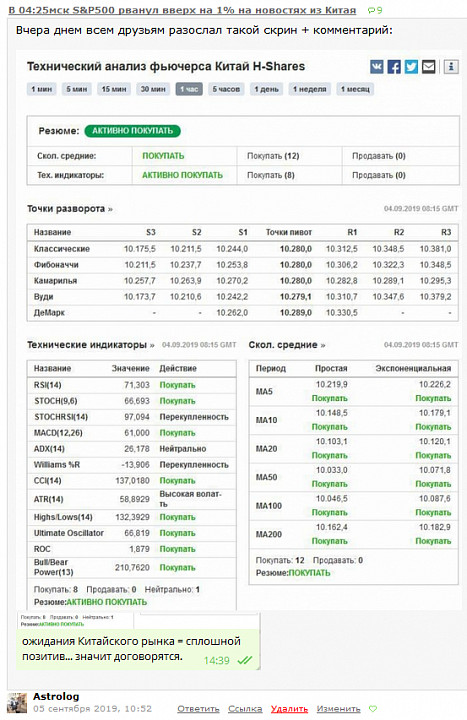Screen dimensions: 467x720
Task: Click the MA200 period label
Action: 269,534
